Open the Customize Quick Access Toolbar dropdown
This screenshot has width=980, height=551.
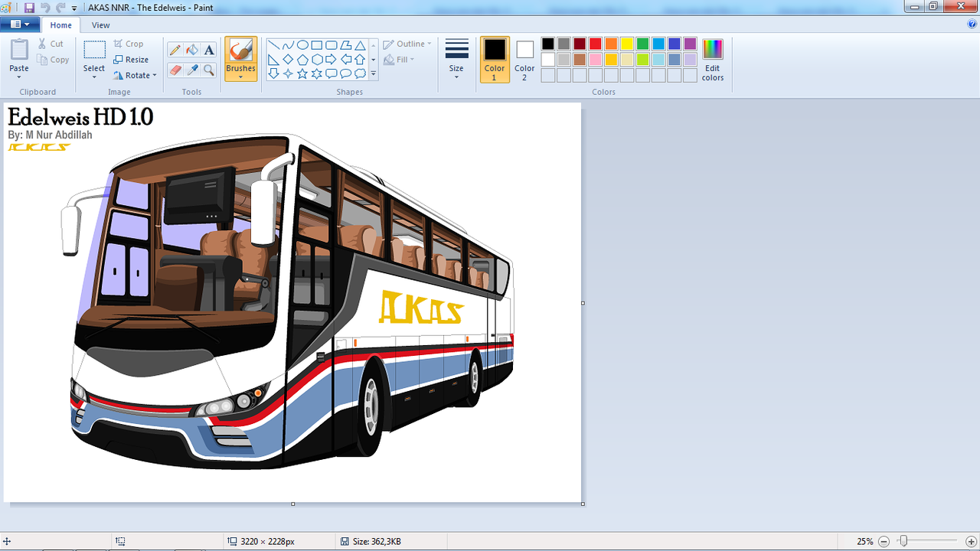tap(74, 8)
